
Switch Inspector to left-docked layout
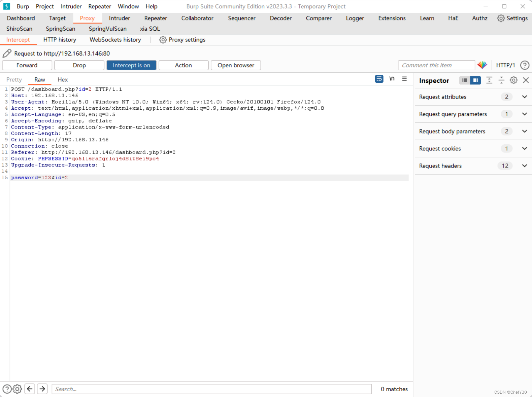pos(465,80)
